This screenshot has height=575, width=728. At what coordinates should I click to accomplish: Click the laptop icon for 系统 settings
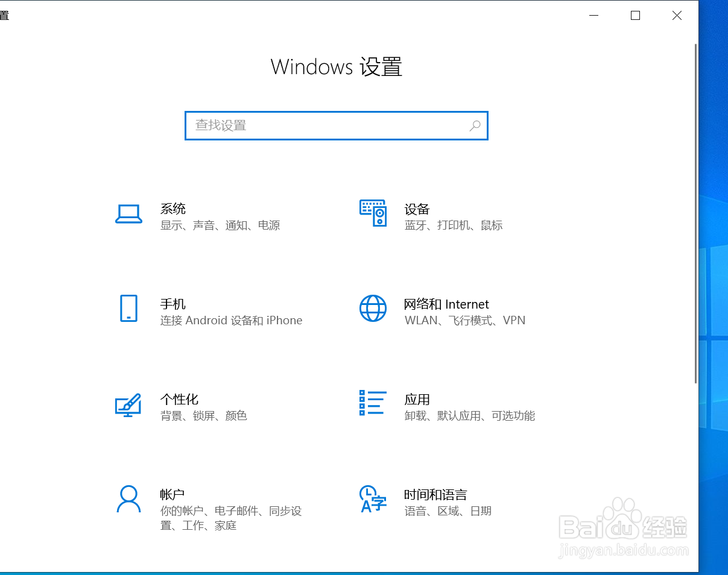[x=128, y=215]
